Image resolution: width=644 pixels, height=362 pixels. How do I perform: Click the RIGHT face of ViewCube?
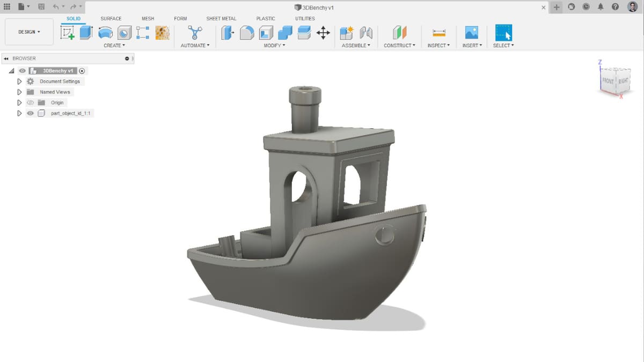pos(623,82)
